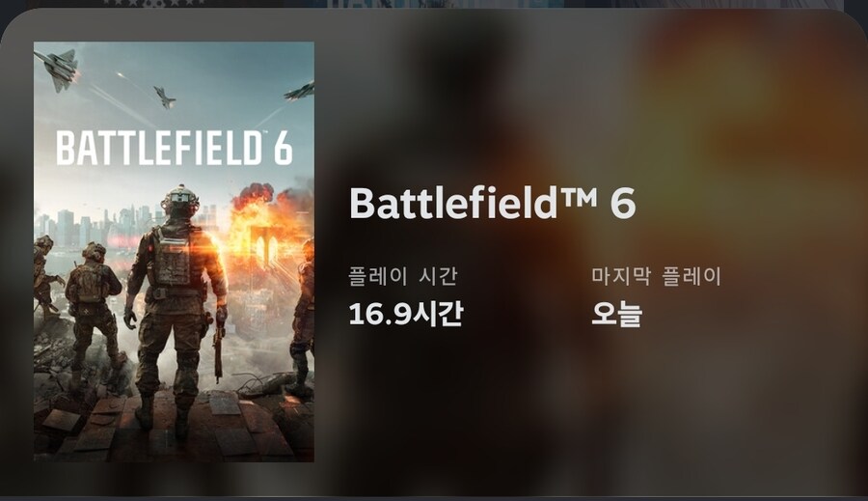
Task: Open the Battlefield 6 cover art thumbnail
Action: 174,252
